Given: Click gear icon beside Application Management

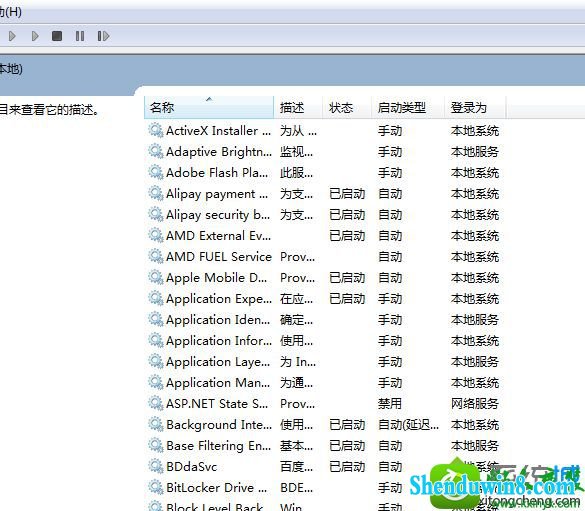Looking at the screenshot, I should (x=156, y=382).
